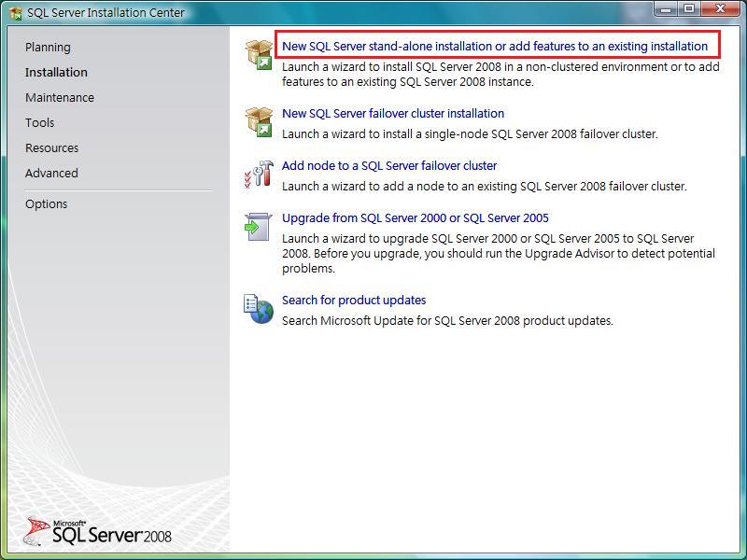Viewport: 747px width, 560px height.
Task: Click the globe product updates icon
Action: pyautogui.click(x=259, y=309)
